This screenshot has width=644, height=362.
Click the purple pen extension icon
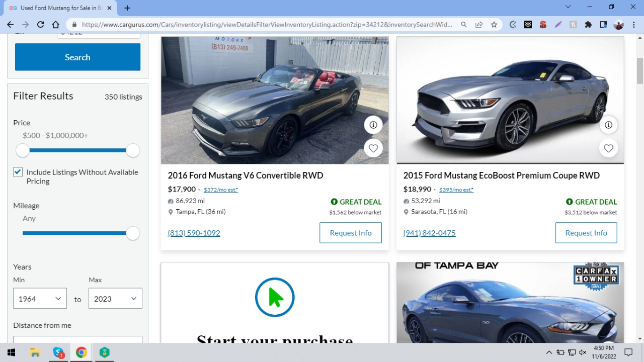pos(558,24)
